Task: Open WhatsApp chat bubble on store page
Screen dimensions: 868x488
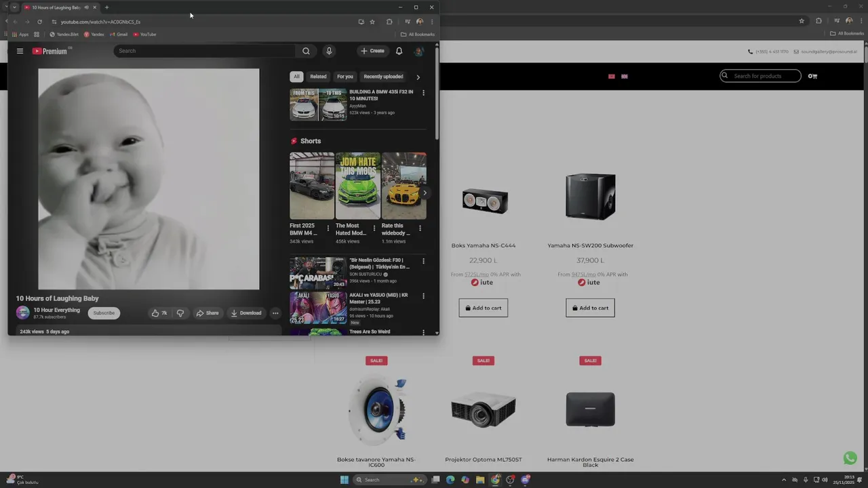Action: [850, 458]
